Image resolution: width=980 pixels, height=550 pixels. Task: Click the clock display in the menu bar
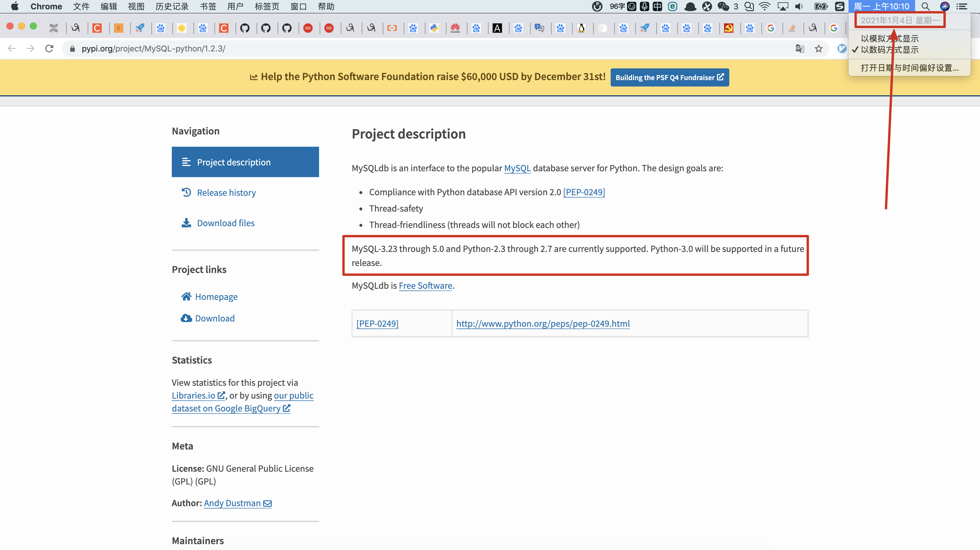click(882, 6)
